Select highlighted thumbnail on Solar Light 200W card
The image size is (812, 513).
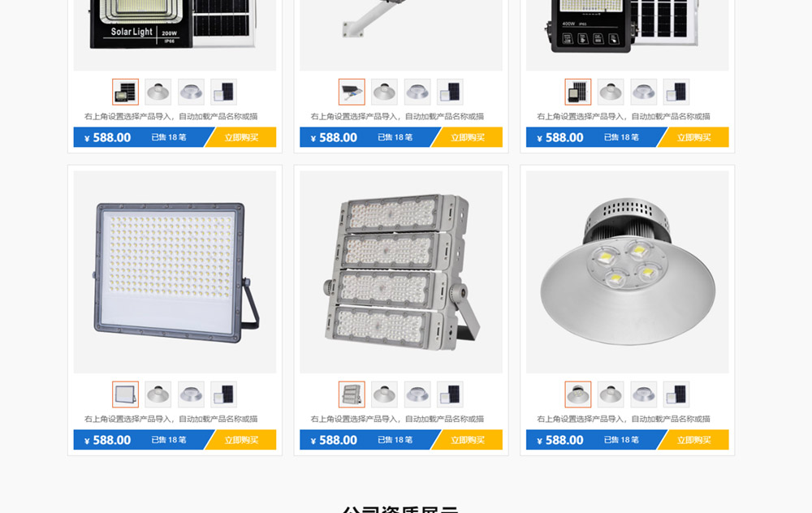coord(125,93)
